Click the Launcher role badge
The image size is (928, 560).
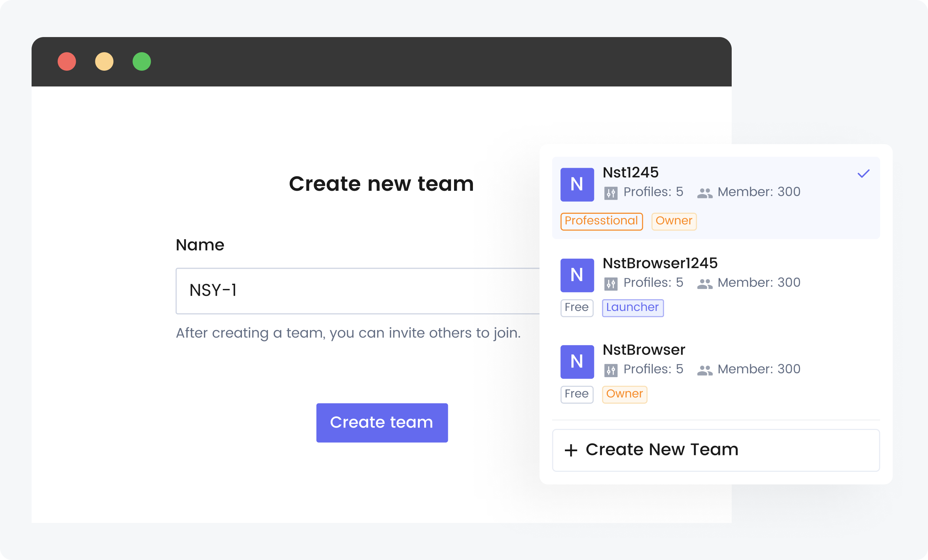point(633,308)
